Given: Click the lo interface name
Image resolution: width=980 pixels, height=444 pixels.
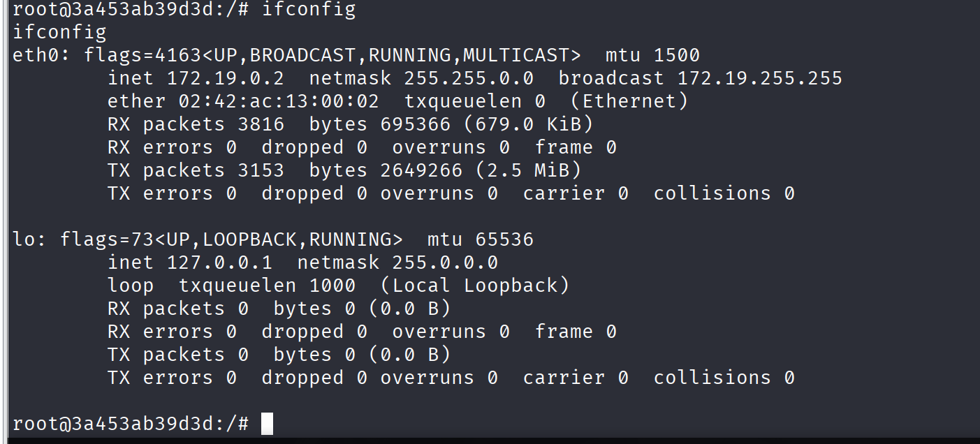Looking at the screenshot, I should (24, 239).
